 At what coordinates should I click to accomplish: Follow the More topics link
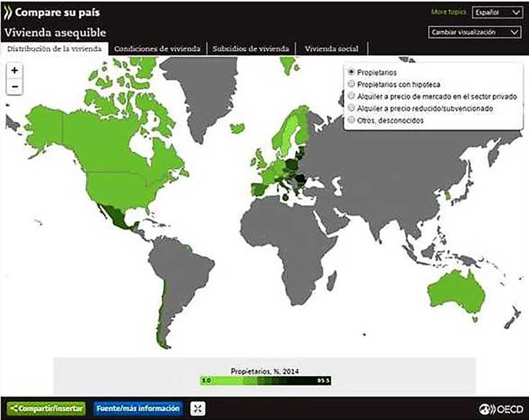coord(448,12)
